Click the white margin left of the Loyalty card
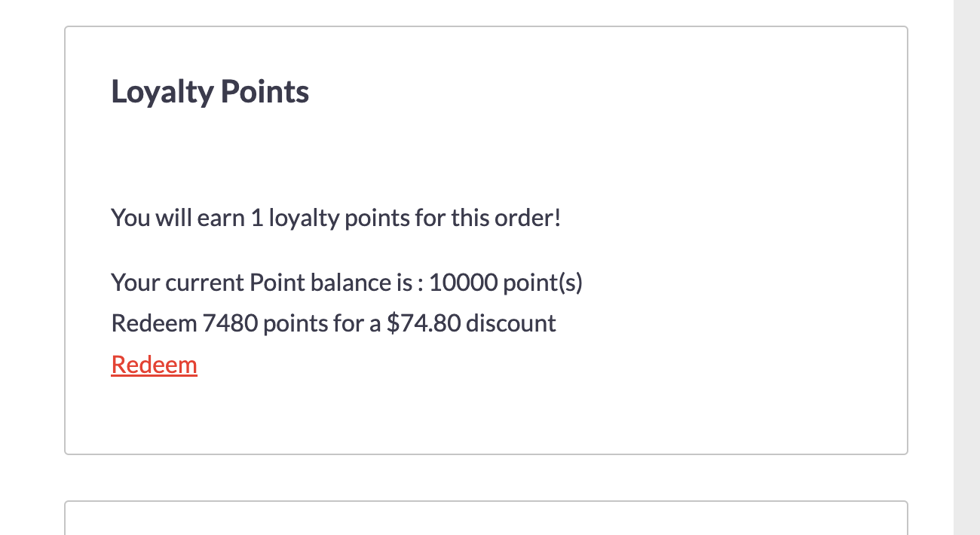The width and height of the screenshot is (980, 535). (32, 241)
